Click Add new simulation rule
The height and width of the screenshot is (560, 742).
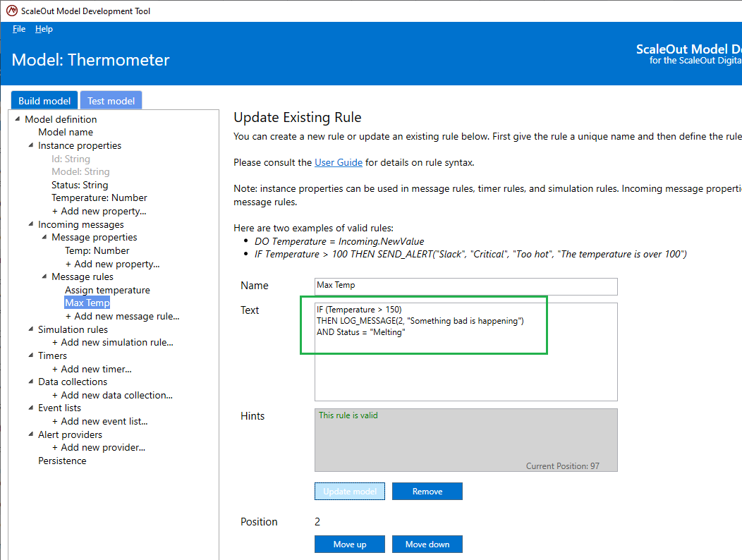pos(112,342)
